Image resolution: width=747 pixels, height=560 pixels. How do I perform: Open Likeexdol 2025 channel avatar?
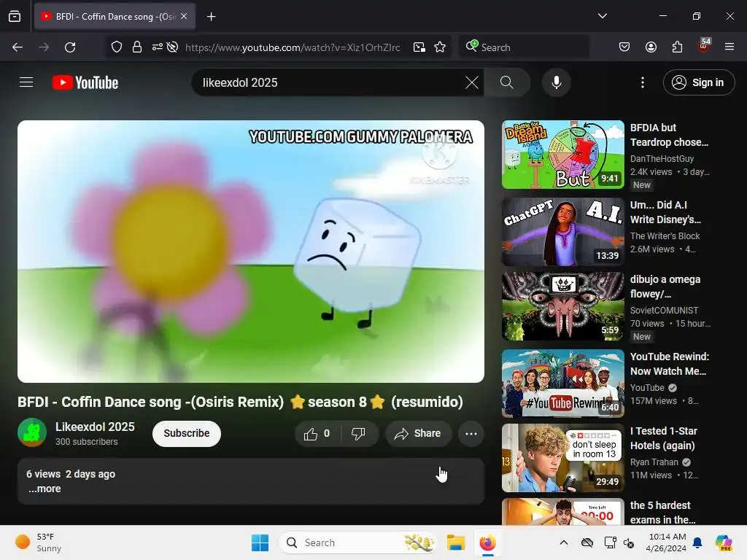32,432
